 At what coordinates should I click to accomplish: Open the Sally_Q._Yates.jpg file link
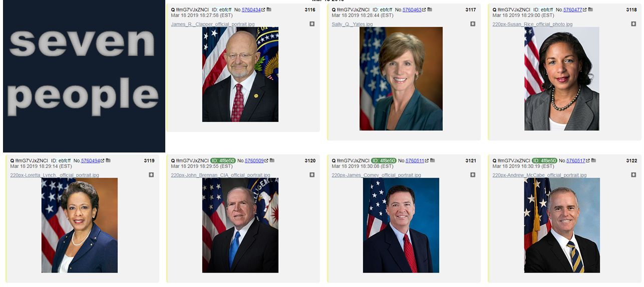click(352, 24)
